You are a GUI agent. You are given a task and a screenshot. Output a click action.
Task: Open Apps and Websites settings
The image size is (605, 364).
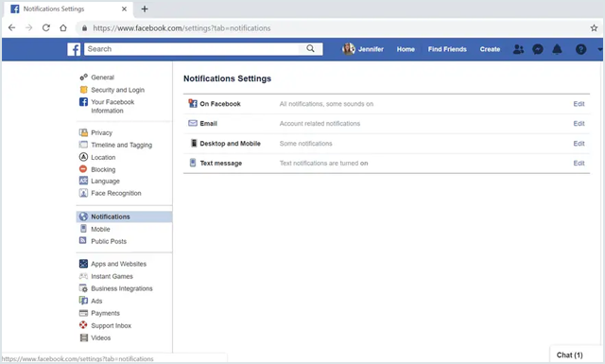tap(119, 264)
